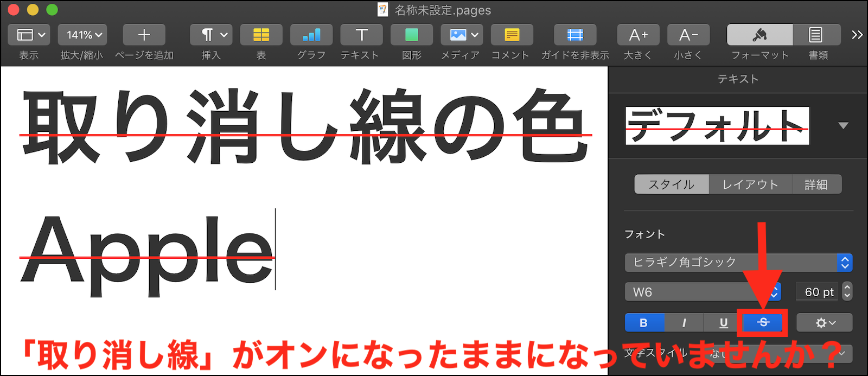Open the zoom level 141% dropdown
The height and width of the screenshot is (376, 868).
pyautogui.click(x=82, y=35)
